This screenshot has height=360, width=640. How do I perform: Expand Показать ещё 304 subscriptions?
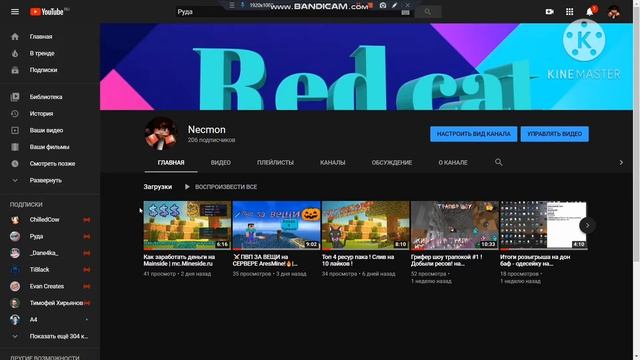coord(50,336)
